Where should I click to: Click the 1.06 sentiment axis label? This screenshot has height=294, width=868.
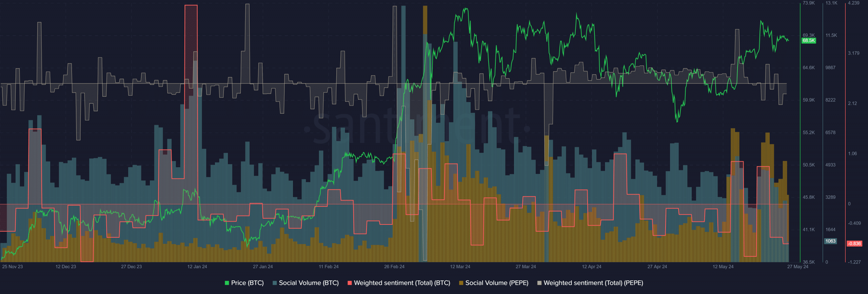coord(852,154)
